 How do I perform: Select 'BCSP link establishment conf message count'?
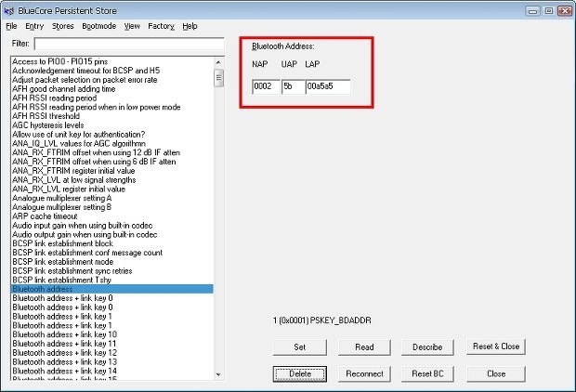tap(112, 253)
